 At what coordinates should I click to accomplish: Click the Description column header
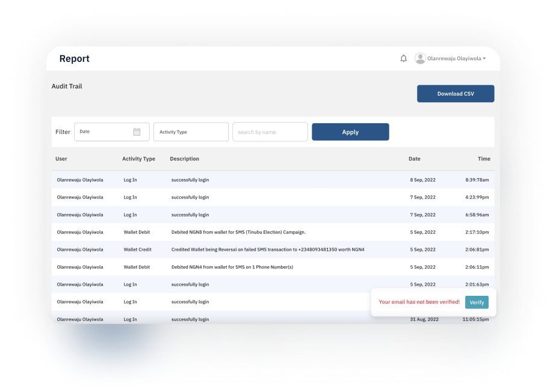184,159
